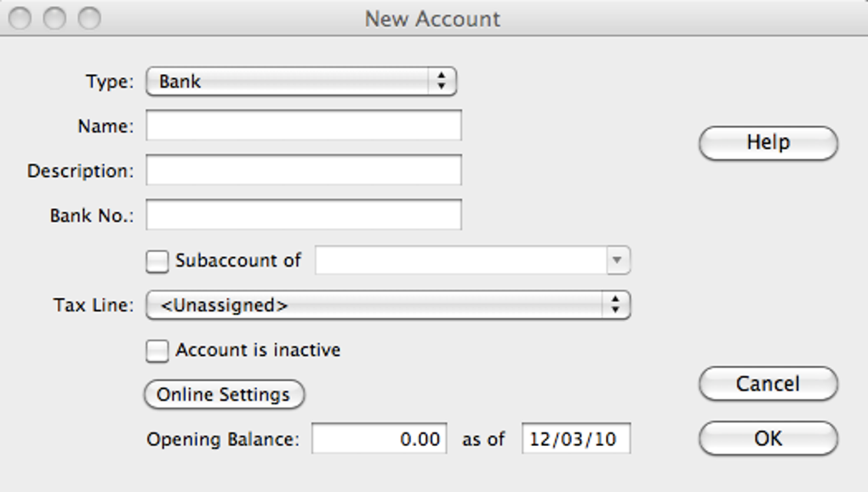Image resolution: width=868 pixels, height=492 pixels.
Task: Get Help for the New Account dialog
Action: 767,142
